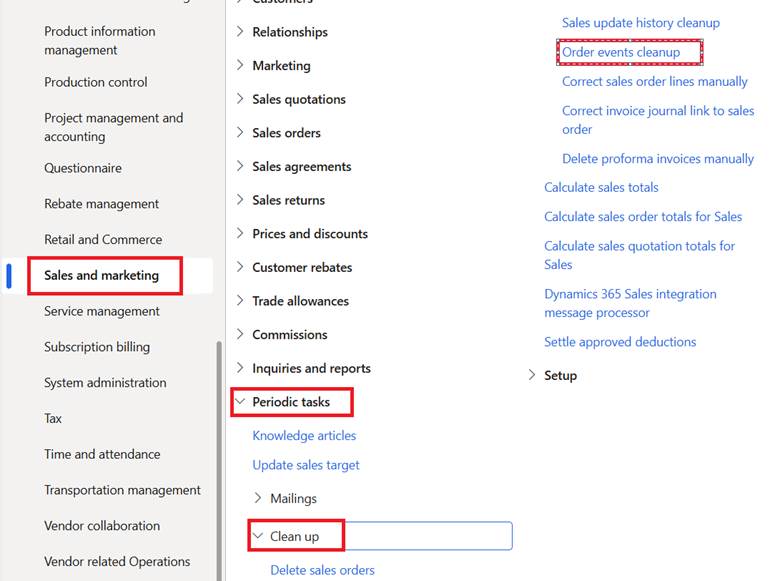Viewport: 780px width, 581px height.
Task: Open Settle approved deductions link
Action: click(x=620, y=342)
